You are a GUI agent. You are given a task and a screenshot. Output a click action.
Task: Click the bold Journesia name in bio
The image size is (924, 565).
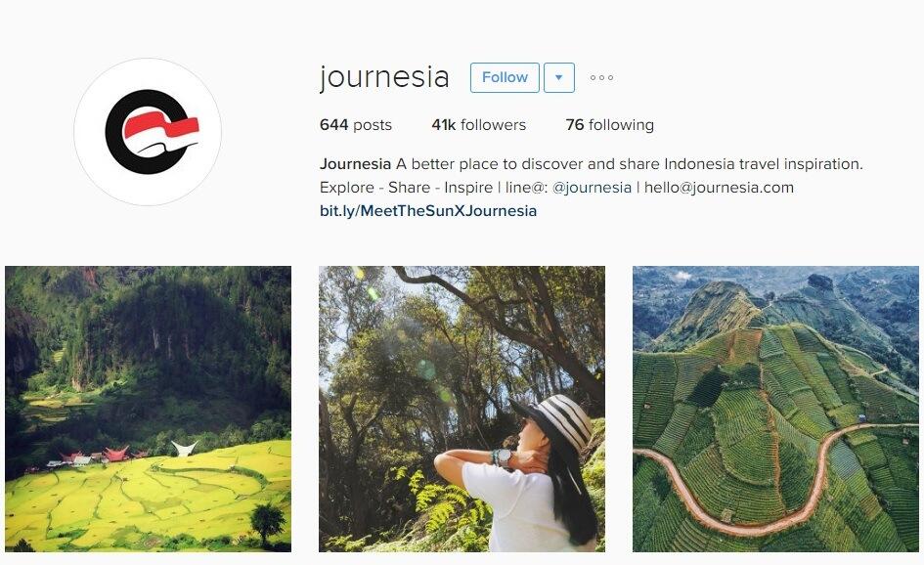pos(355,164)
